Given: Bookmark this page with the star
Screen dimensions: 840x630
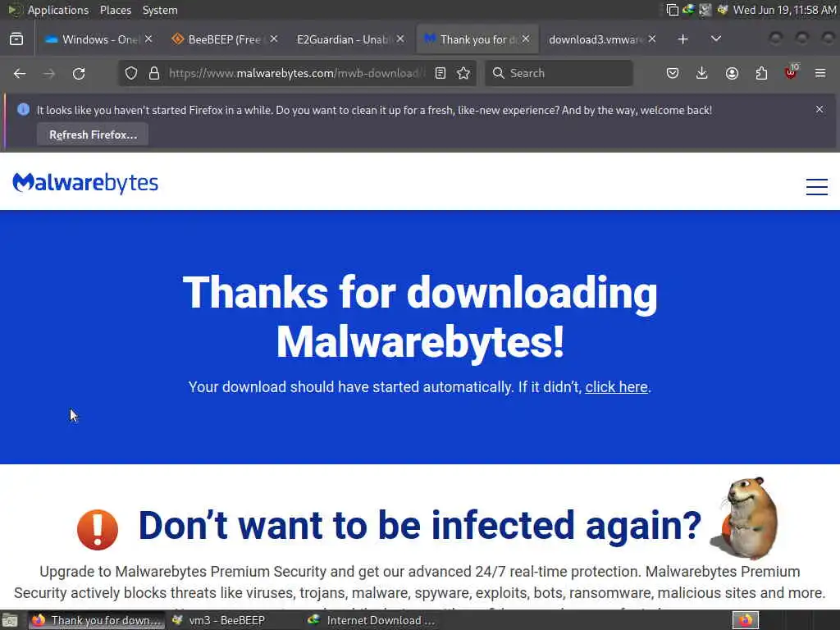Looking at the screenshot, I should [x=464, y=73].
